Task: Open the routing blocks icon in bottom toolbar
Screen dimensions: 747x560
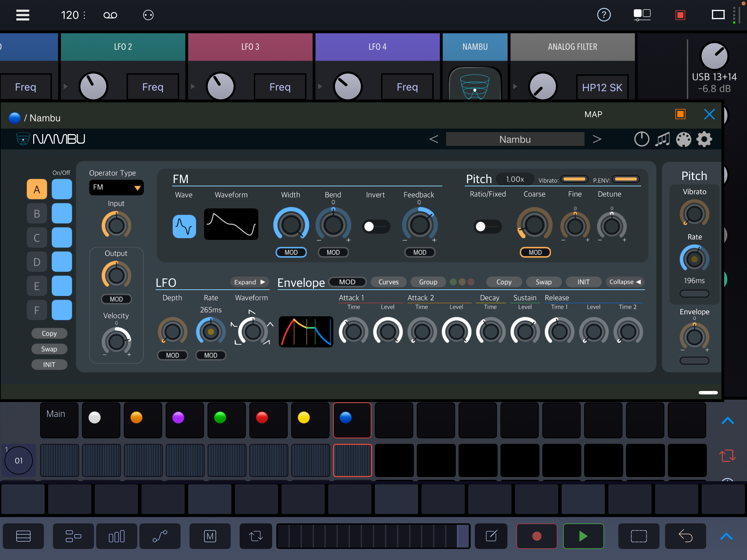Action: click(x=73, y=536)
